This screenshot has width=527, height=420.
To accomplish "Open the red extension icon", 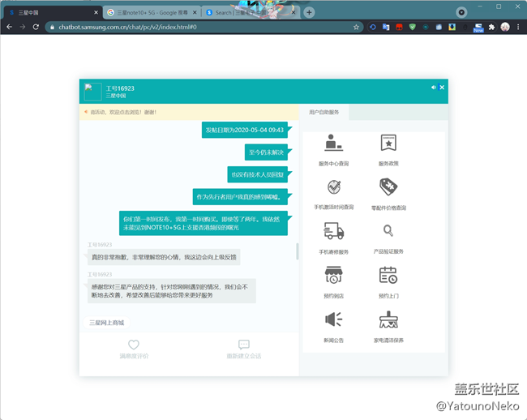I will click(399, 27).
